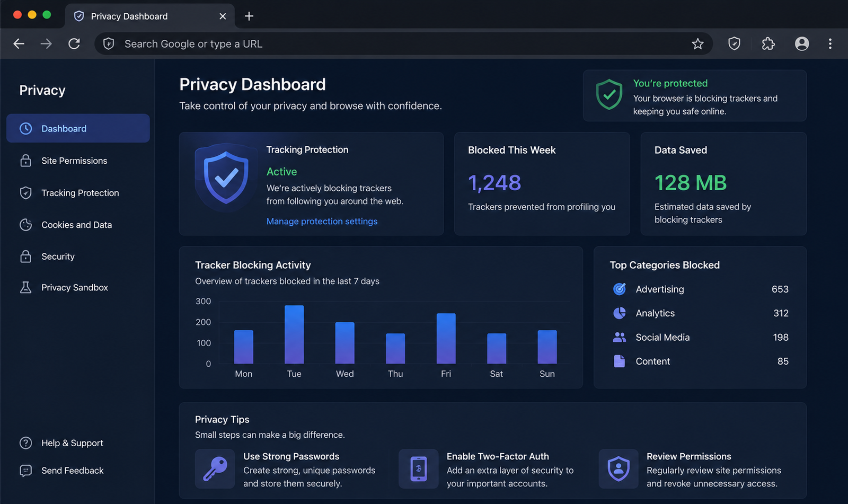Click the Cookies and Data cookie icon
The height and width of the screenshot is (504, 848).
pos(25,225)
